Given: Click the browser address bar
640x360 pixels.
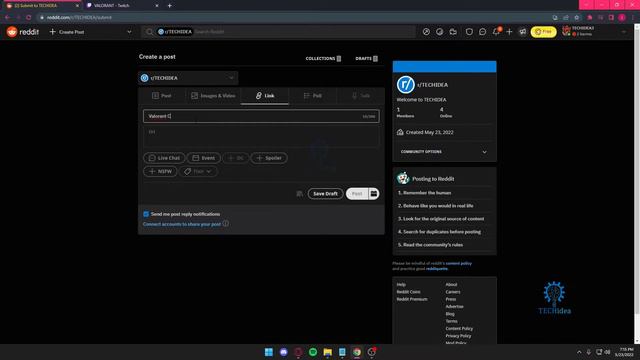Looking at the screenshot, I should [x=294, y=18].
